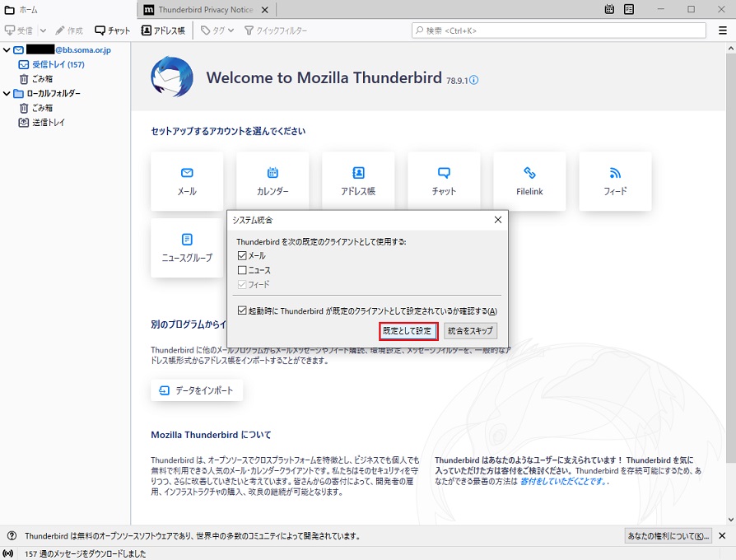Collapse the bb.soma.or.jp account tree

pyautogui.click(x=7, y=49)
